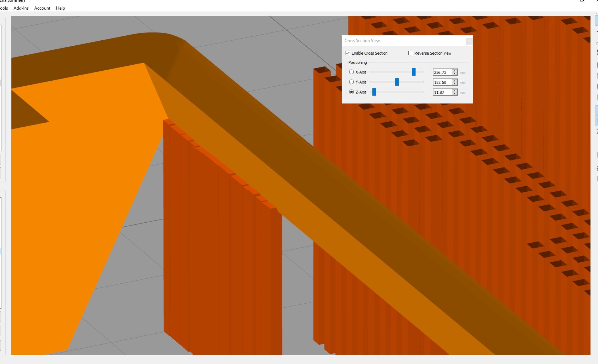Screen dimensions: 598x364
Task: Click inside the Y-Axis value field showing 152.50
Action: coord(443,82)
